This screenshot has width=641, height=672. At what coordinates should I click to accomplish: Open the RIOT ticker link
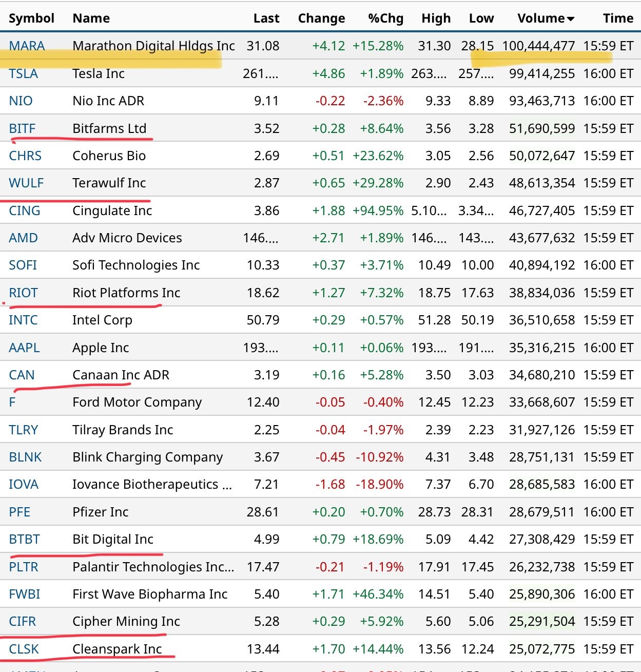23,293
